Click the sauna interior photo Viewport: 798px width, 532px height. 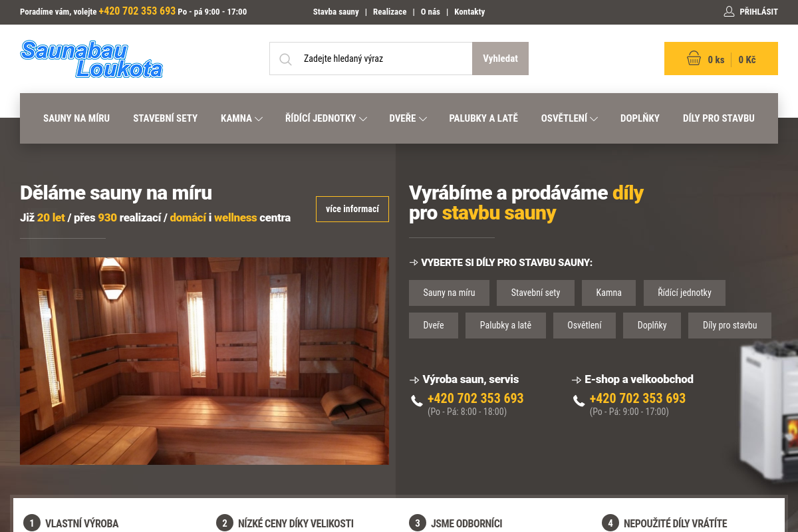pyautogui.click(x=204, y=360)
